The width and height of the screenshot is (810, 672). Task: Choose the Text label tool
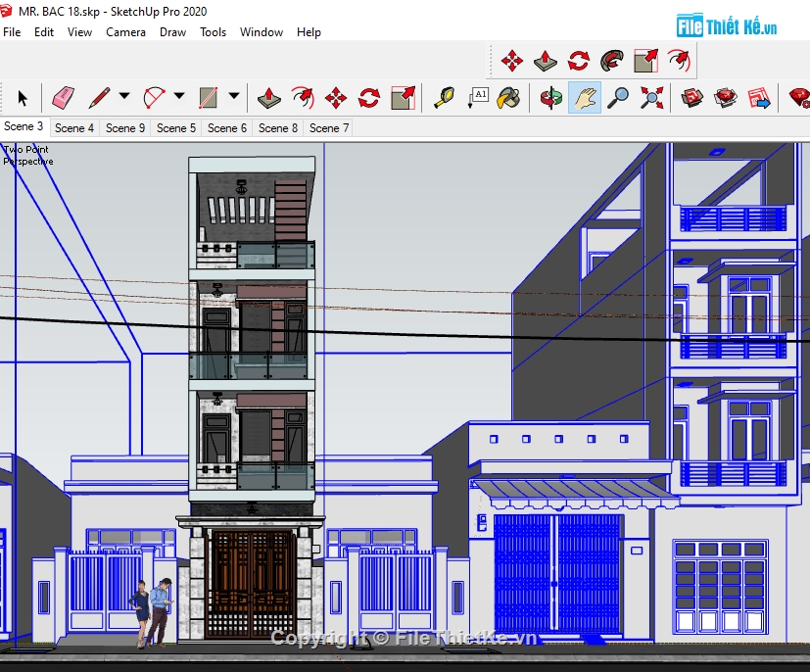tap(478, 98)
